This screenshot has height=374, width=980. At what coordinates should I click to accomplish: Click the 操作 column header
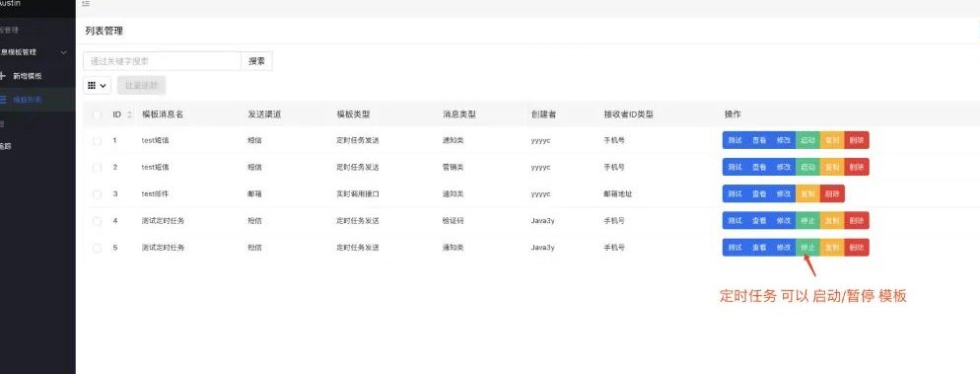[733, 114]
